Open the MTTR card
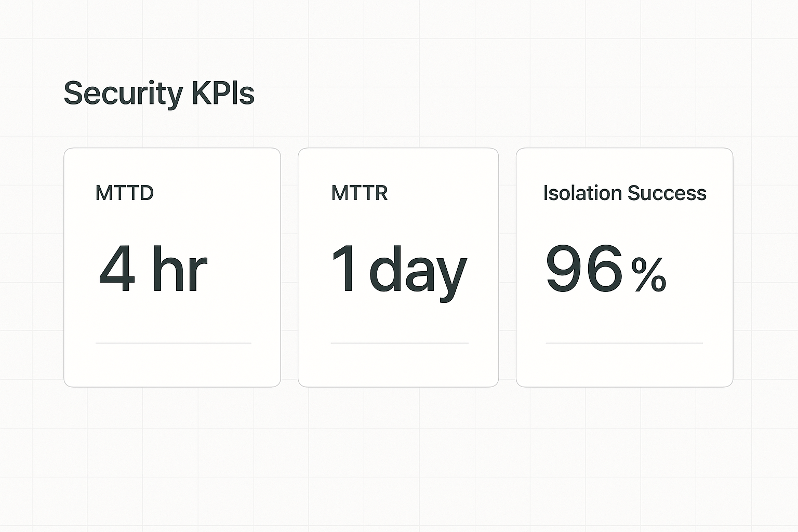The height and width of the screenshot is (532, 798). click(398, 268)
